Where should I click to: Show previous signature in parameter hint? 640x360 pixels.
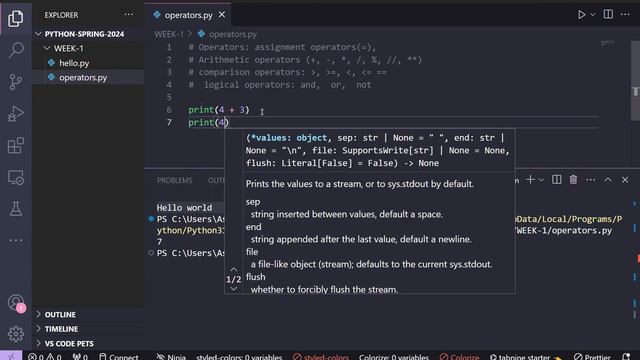(x=233, y=269)
